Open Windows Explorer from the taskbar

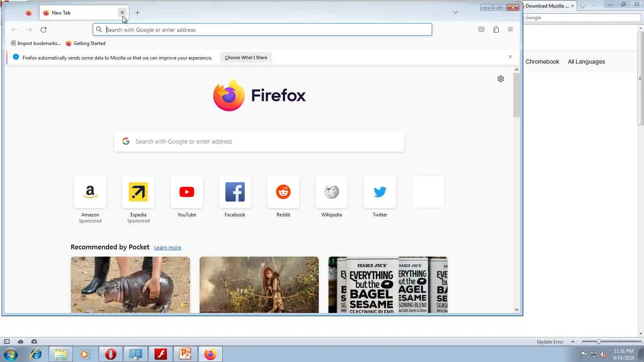click(61, 354)
